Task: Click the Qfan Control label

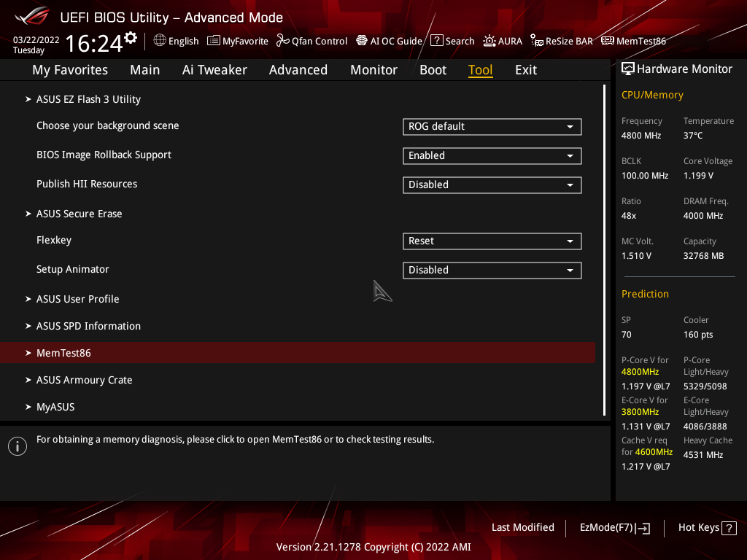Action: (x=320, y=41)
